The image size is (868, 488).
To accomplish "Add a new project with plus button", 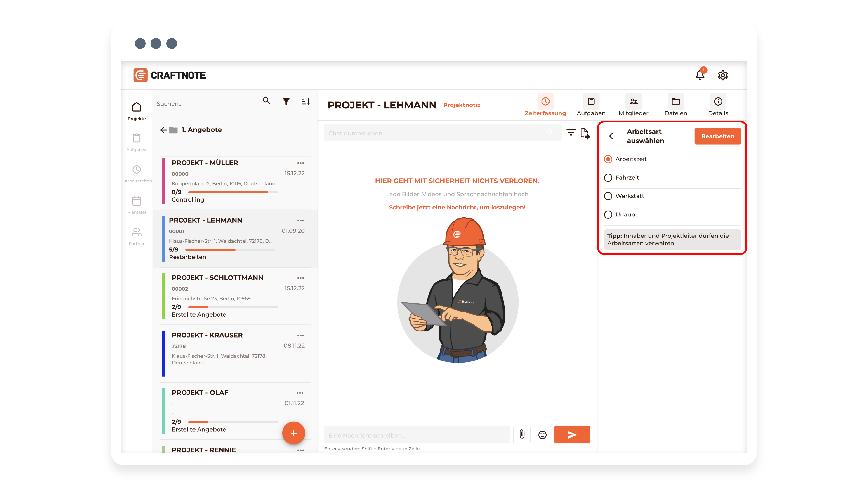I will coord(293,433).
